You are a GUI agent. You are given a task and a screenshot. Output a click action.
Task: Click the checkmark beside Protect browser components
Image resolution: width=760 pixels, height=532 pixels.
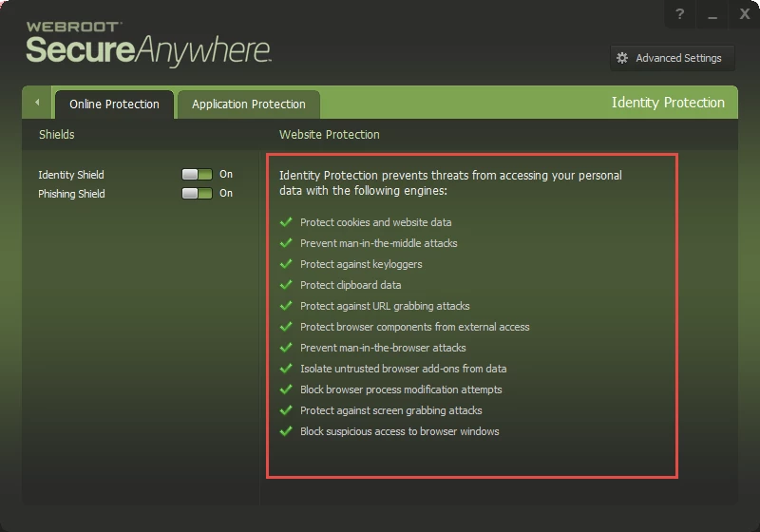(x=286, y=327)
